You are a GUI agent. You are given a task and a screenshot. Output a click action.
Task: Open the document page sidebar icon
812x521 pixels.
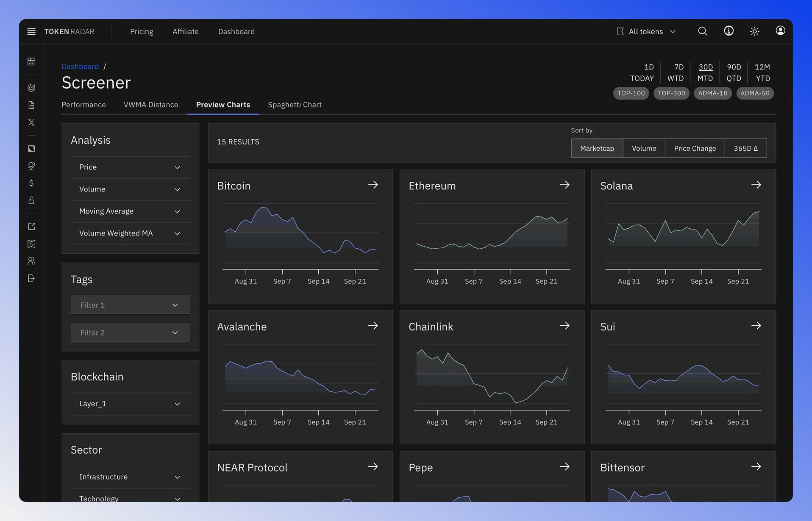click(x=31, y=105)
